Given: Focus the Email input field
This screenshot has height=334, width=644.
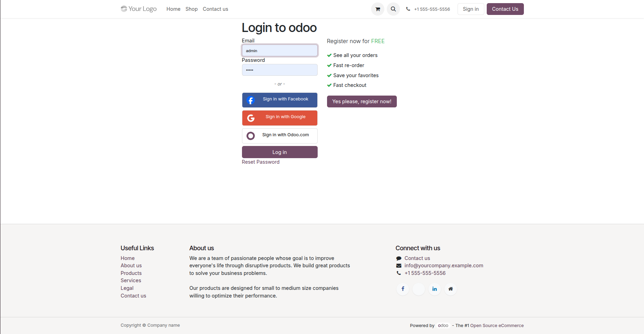Looking at the screenshot, I should [280, 50].
